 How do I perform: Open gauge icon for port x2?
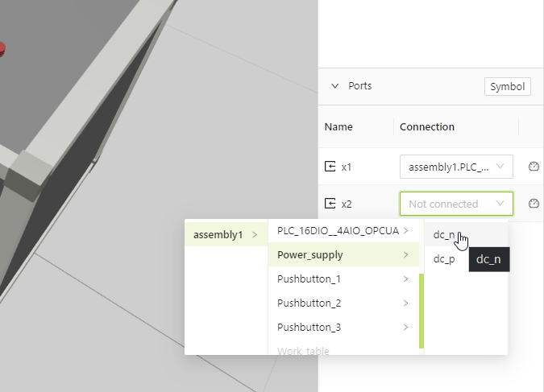click(534, 204)
